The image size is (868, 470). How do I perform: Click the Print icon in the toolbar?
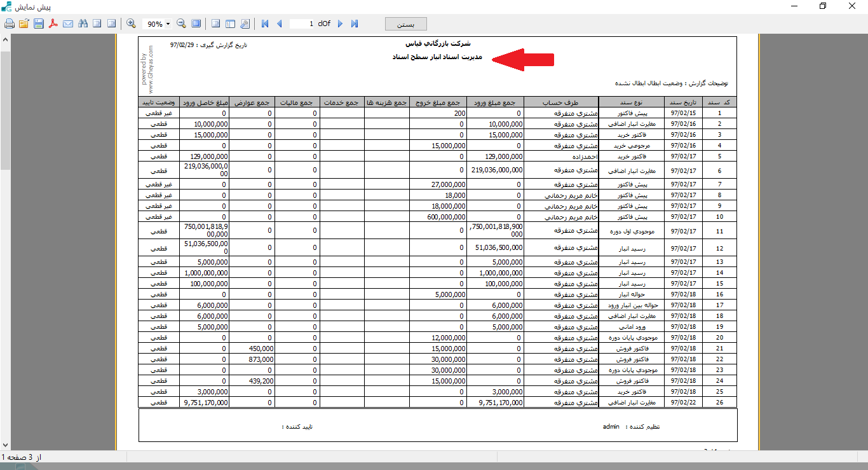tap(10, 24)
